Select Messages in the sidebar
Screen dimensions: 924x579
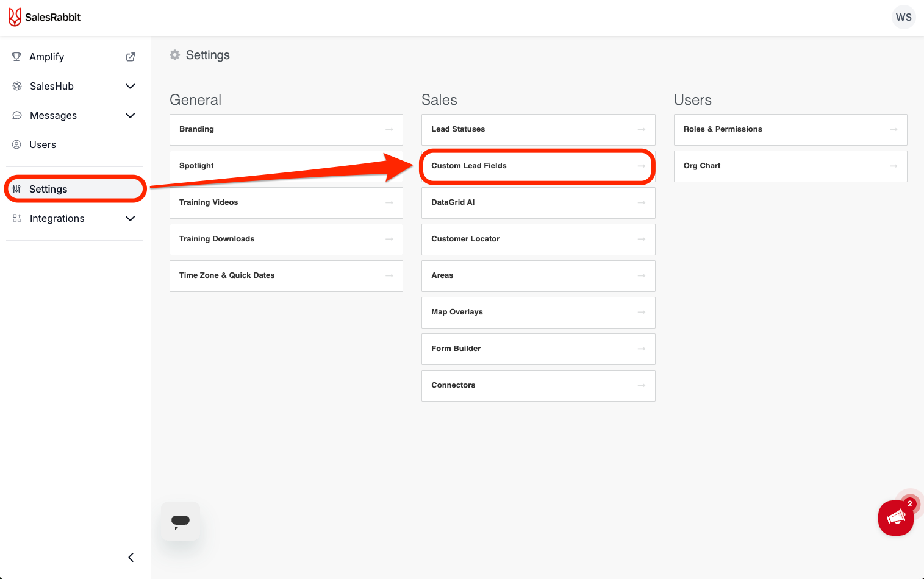coord(74,115)
